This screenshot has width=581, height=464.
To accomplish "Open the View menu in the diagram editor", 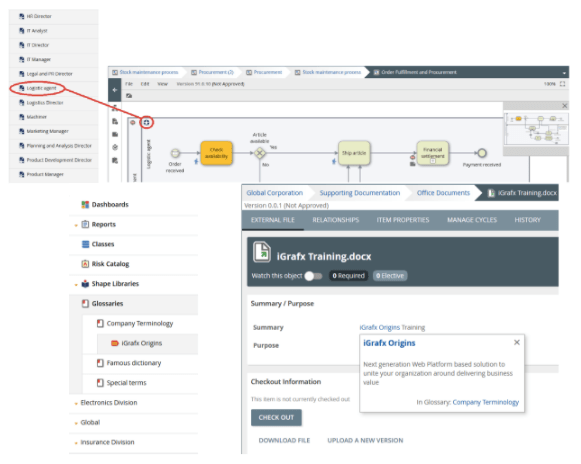I will [x=163, y=84].
